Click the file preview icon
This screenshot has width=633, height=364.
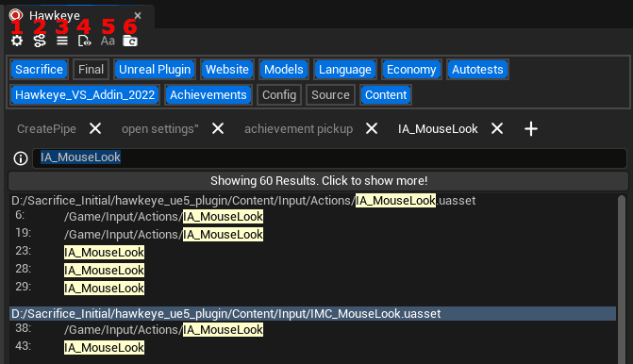(x=84, y=41)
